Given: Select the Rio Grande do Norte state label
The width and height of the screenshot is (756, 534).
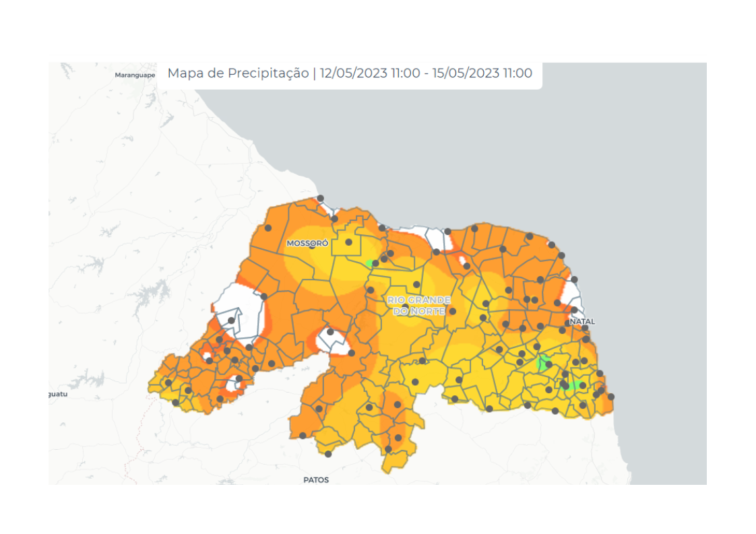Looking at the screenshot, I should 418,305.
